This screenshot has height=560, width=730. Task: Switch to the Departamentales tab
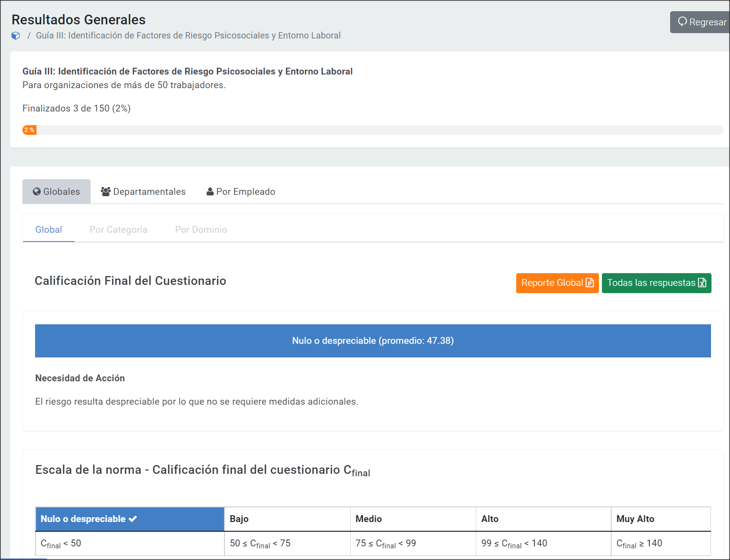(143, 191)
